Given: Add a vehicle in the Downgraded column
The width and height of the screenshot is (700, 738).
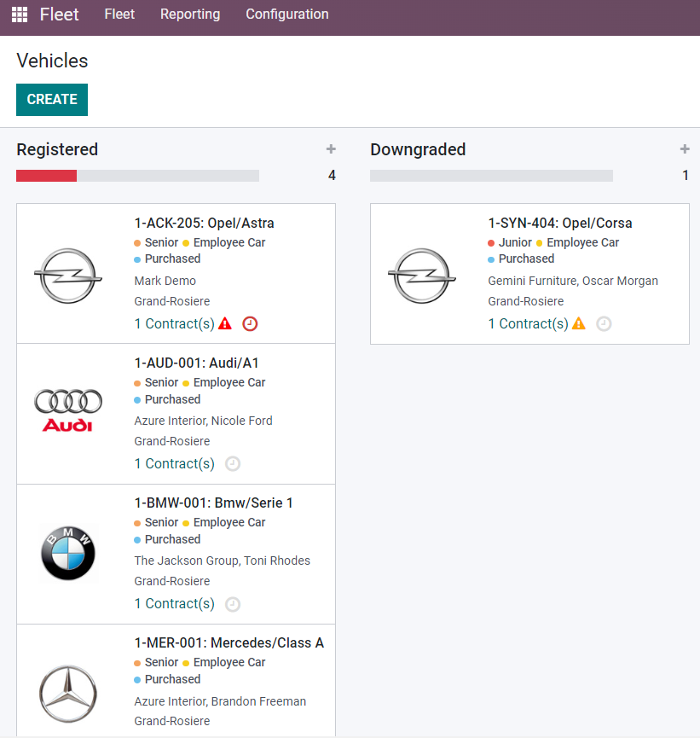Looking at the screenshot, I should 685,149.
